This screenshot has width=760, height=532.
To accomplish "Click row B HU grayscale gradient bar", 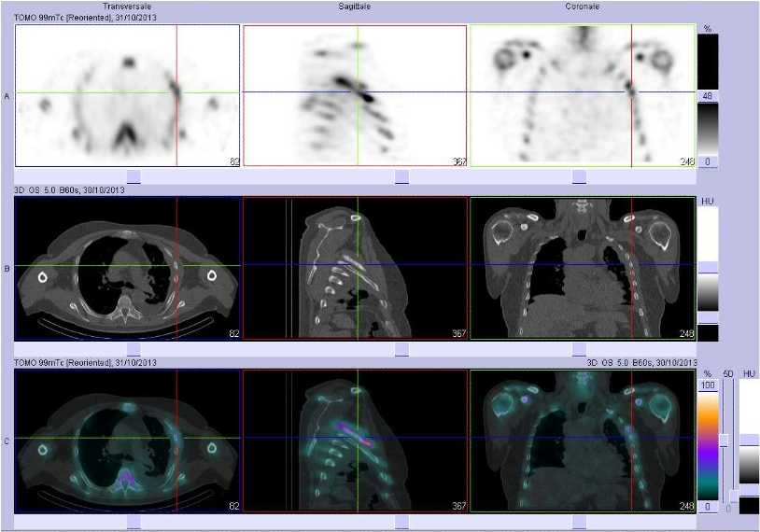I will (708, 293).
